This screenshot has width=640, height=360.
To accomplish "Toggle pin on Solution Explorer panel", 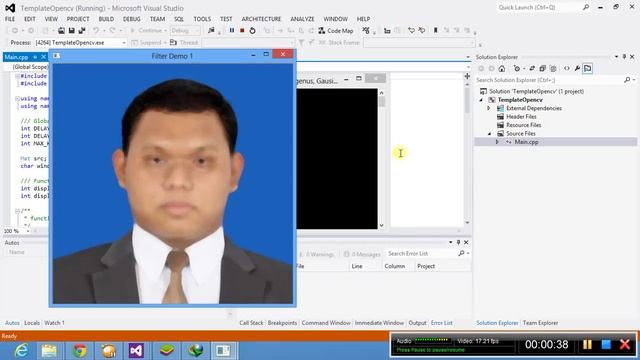I will (624, 57).
